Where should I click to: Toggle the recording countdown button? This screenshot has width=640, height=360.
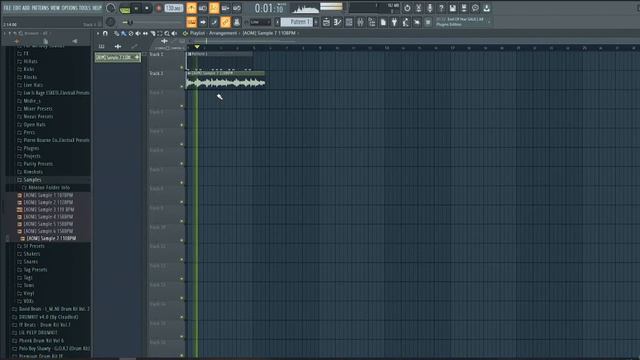(214, 8)
